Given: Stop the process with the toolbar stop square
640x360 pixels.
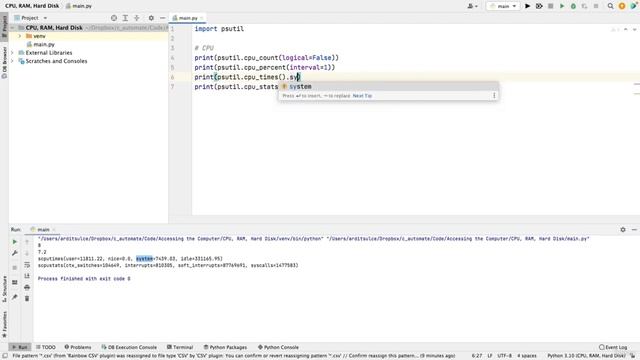Looking at the screenshot, I should (550, 6).
